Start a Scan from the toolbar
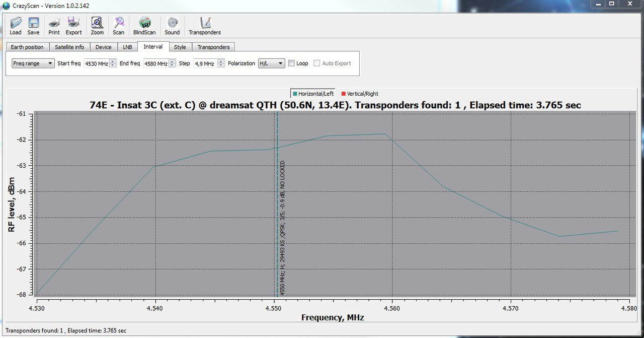644x338 pixels. (x=119, y=24)
